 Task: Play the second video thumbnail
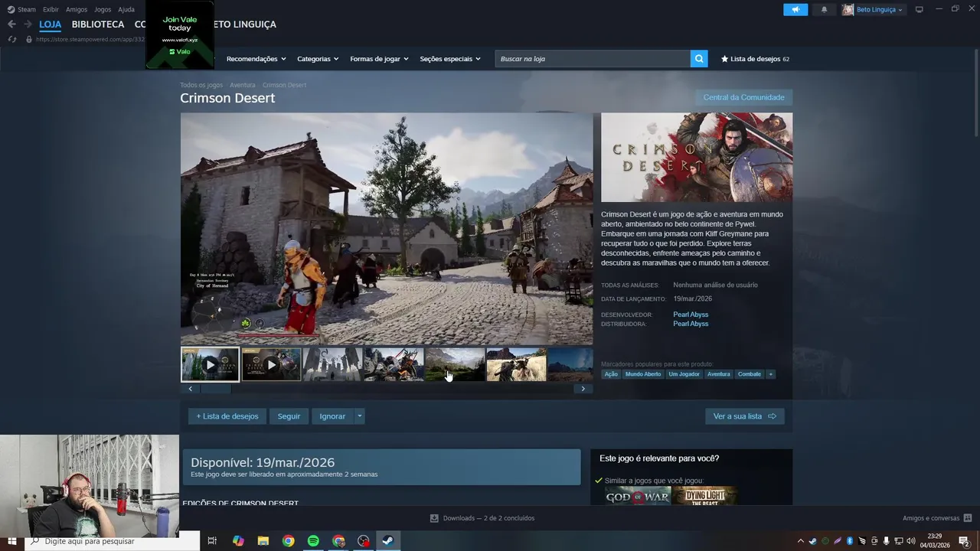pos(271,365)
